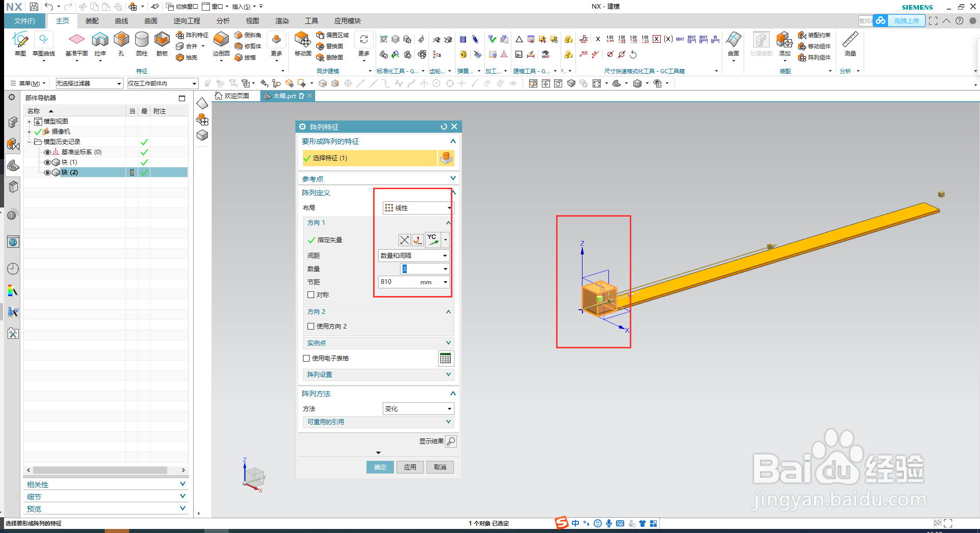Expand the 可重用的引用 section

pyautogui.click(x=378, y=422)
